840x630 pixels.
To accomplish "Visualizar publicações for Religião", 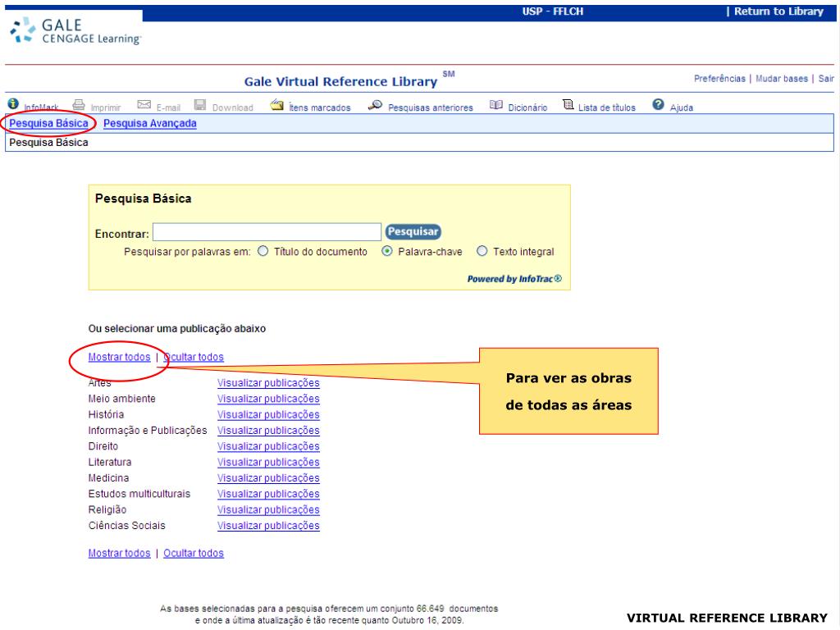I will pos(268,510).
